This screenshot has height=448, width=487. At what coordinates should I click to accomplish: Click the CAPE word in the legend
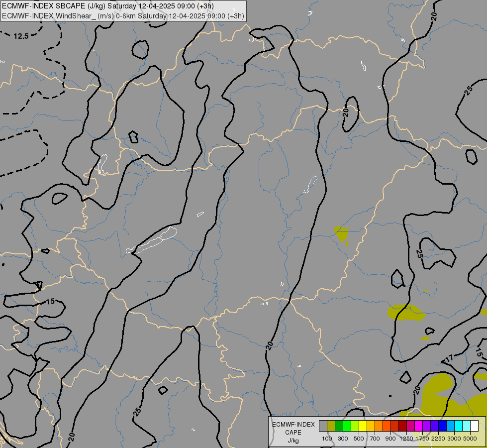293,433
